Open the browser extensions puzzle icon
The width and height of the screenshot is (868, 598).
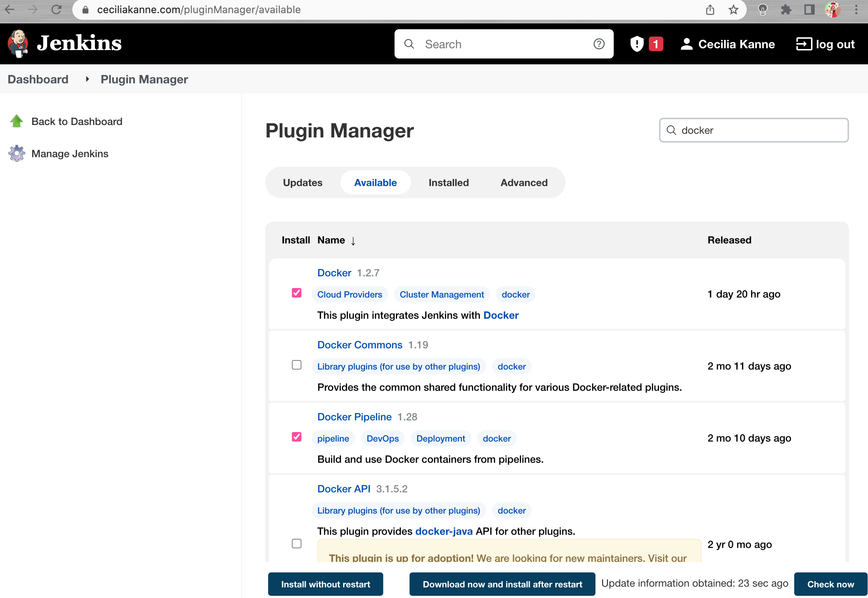click(785, 10)
